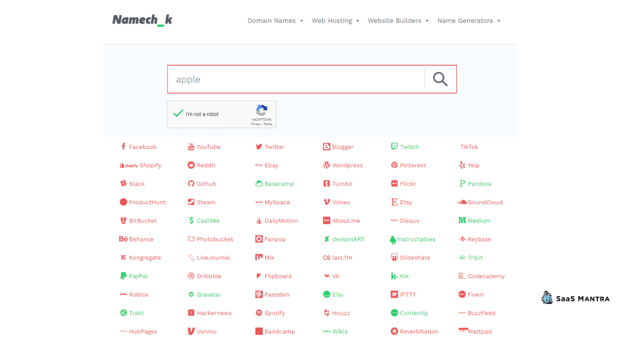Expand the Name Generators menu
Image resolution: width=644 pixels, height=338 pixels.
tap(469, 21)
